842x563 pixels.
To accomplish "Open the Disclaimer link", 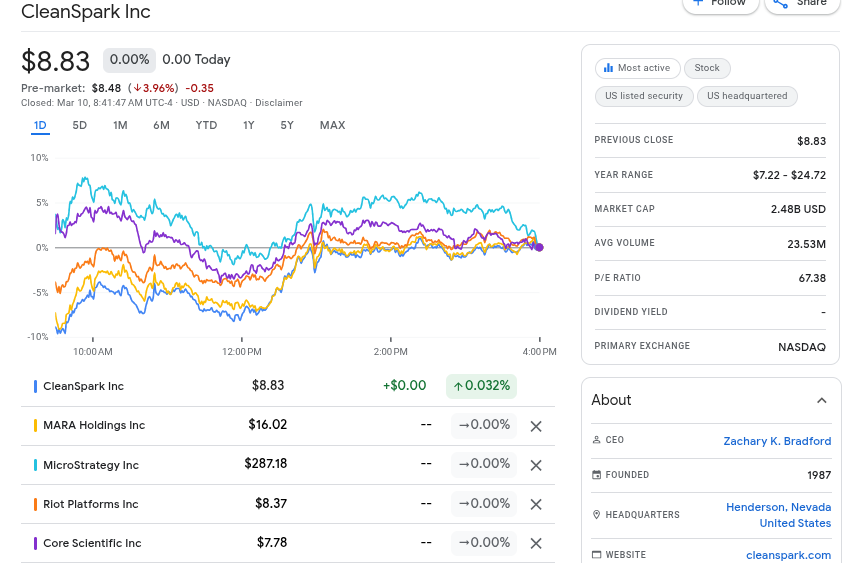I will tap(279, 103).
